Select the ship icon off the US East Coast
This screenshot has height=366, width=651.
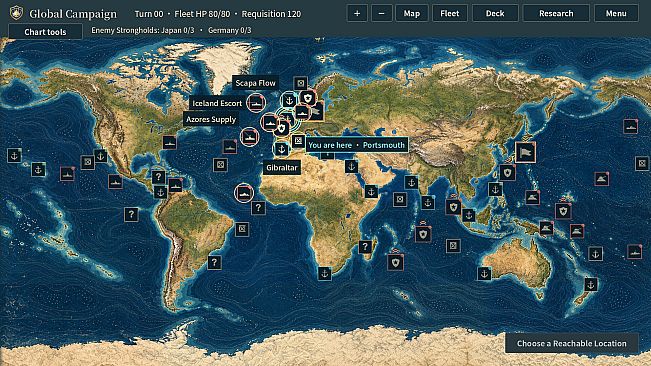[x=169, y=142]
